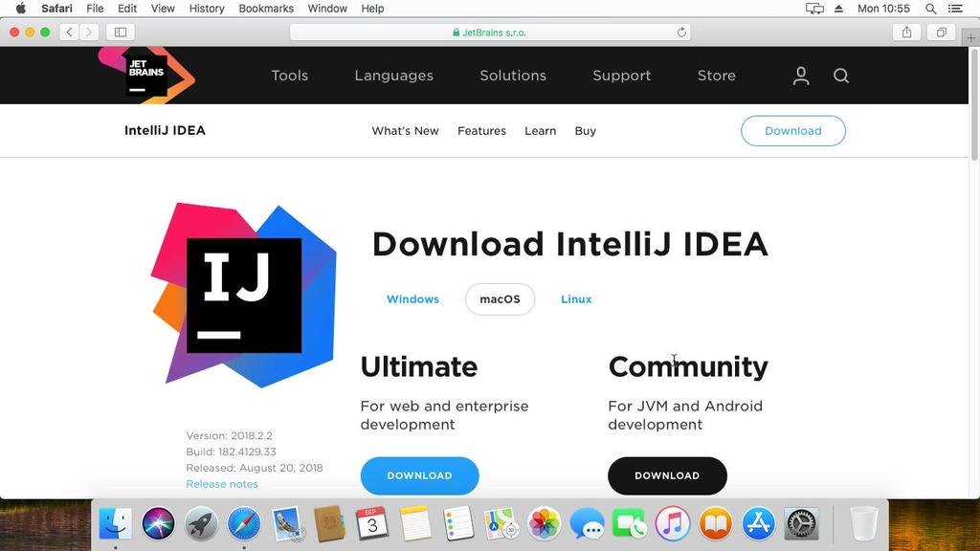The height and width of the screenshot is (551, 980).
Task: Open the website search magnifier
Action: coord(840,76)
